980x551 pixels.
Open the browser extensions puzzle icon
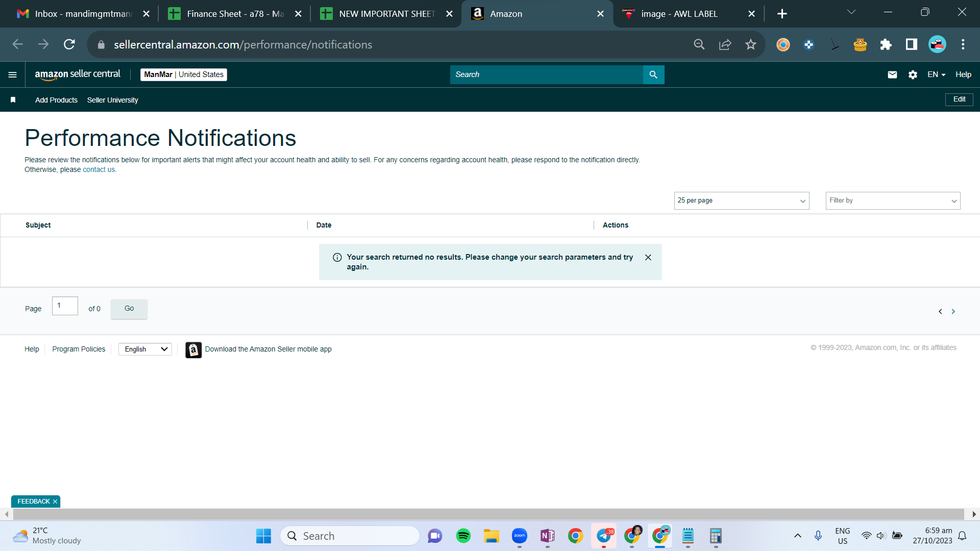coord(886,44)
